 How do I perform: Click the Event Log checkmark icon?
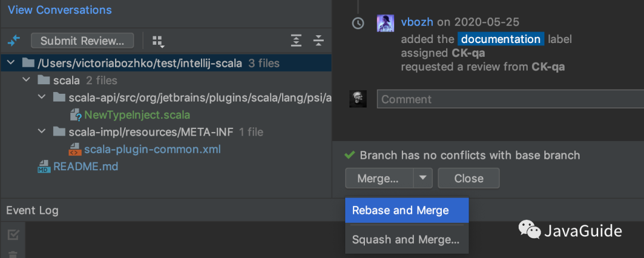pos(13,235)
